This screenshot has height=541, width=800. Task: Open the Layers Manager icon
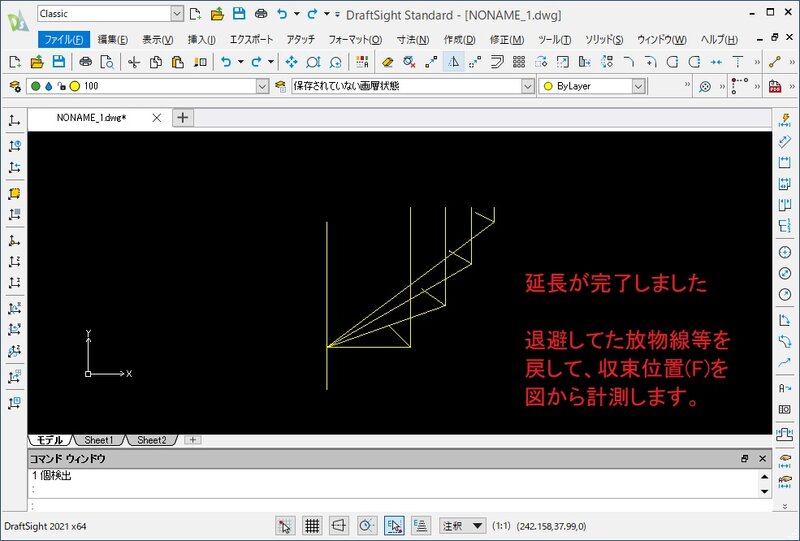coord(15,86)
